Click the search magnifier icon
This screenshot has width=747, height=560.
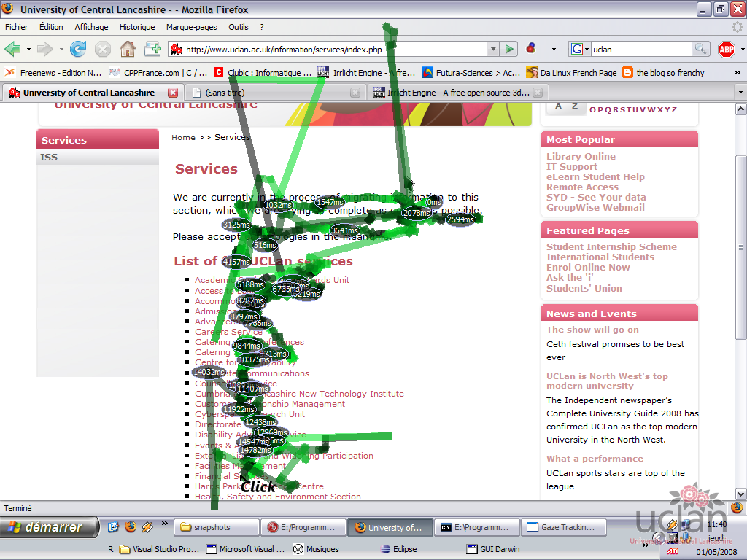[x=700, y=49]
